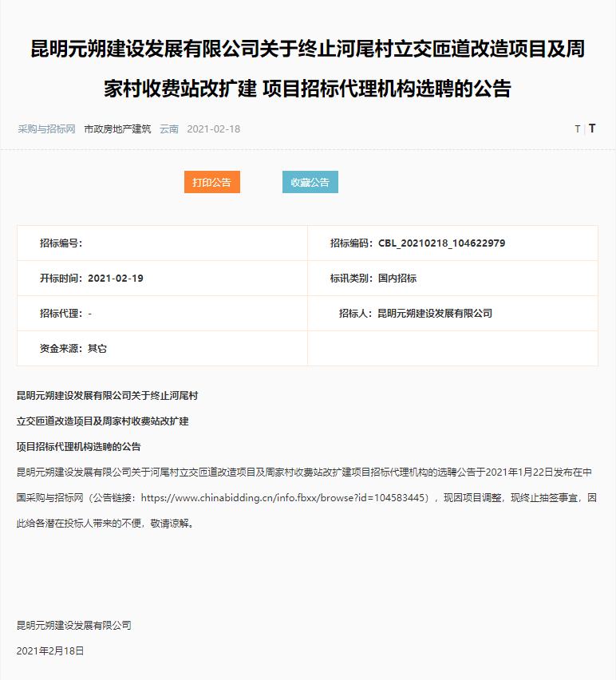Click the 招标人 value 昆明元朔建设发展有限公司
Image resolution: width=616 pixels, height=680 pixels.
pyautogui.click(x=435, y=314)
